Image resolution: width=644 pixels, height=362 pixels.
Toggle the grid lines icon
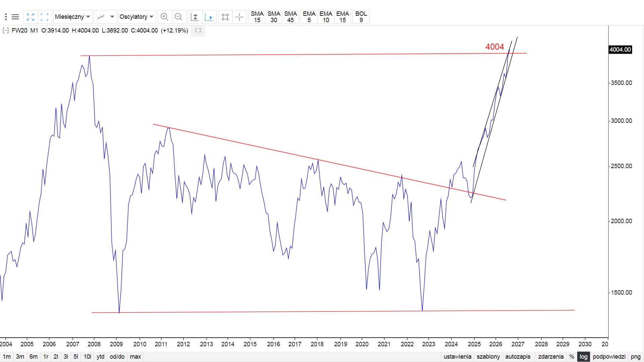(225, 17)
